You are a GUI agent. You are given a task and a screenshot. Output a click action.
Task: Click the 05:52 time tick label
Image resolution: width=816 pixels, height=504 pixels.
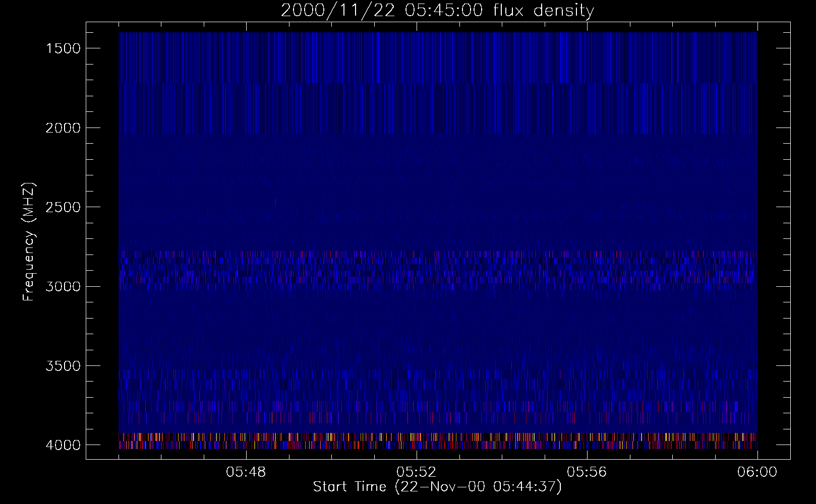416,472
